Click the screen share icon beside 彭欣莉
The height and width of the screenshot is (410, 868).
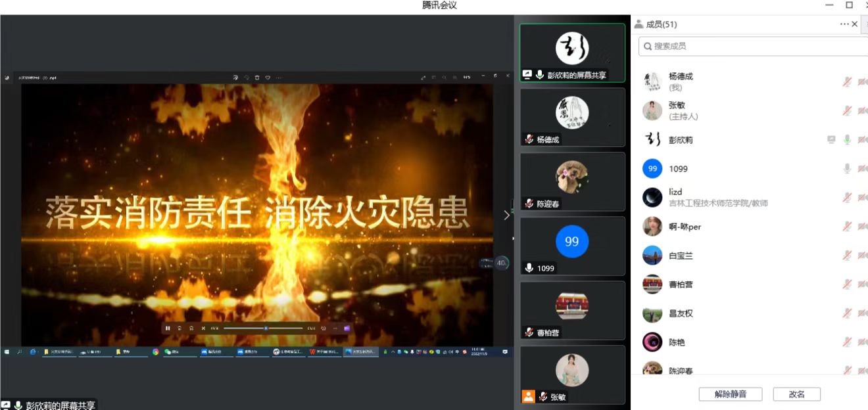[831, 139]
